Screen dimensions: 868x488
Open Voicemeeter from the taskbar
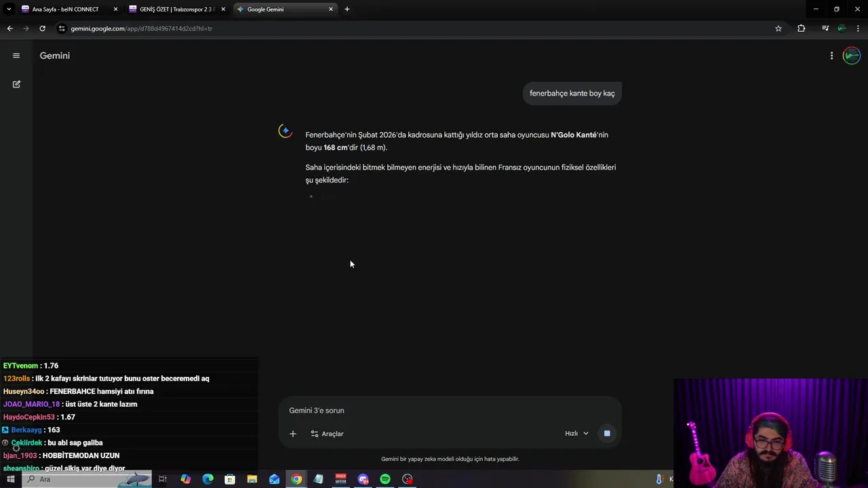pyautogui.click(x=340, y=479)
